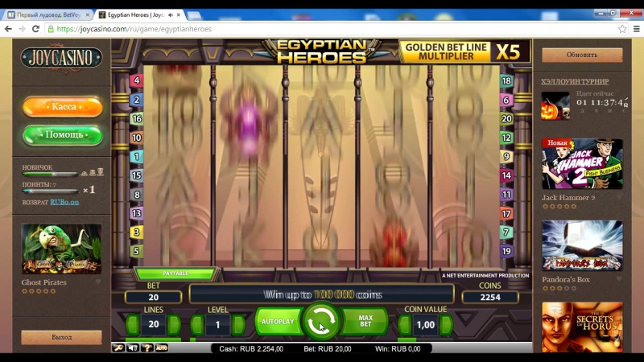
Task: Close the Egyptian Heroes browser tab
Action: tap(179, 14)
